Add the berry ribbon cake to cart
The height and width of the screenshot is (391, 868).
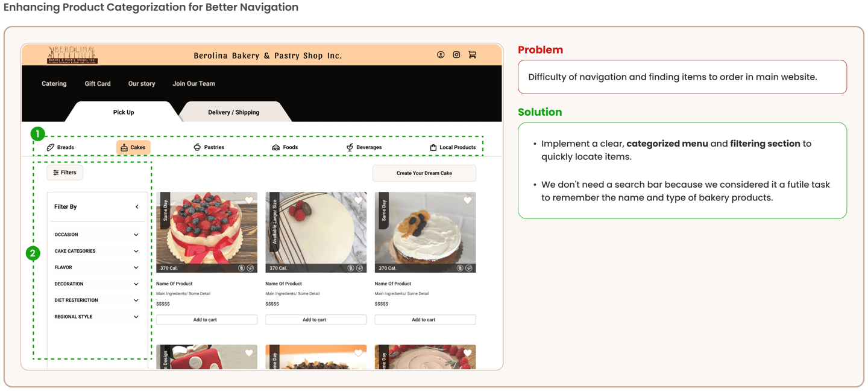(207, 320)
